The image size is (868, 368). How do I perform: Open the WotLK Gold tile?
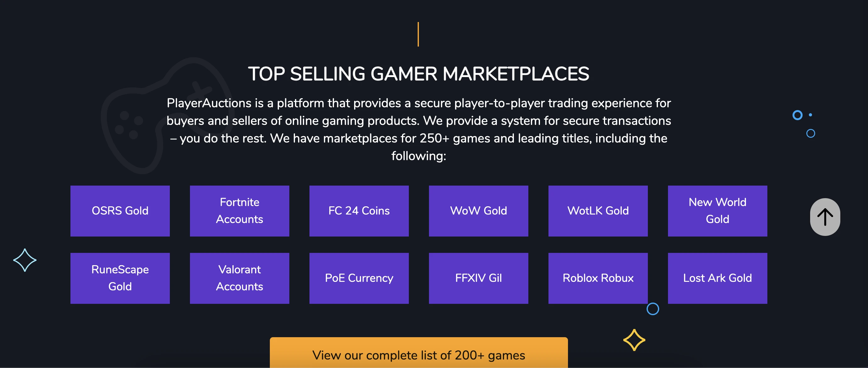(x=598, y=211)
